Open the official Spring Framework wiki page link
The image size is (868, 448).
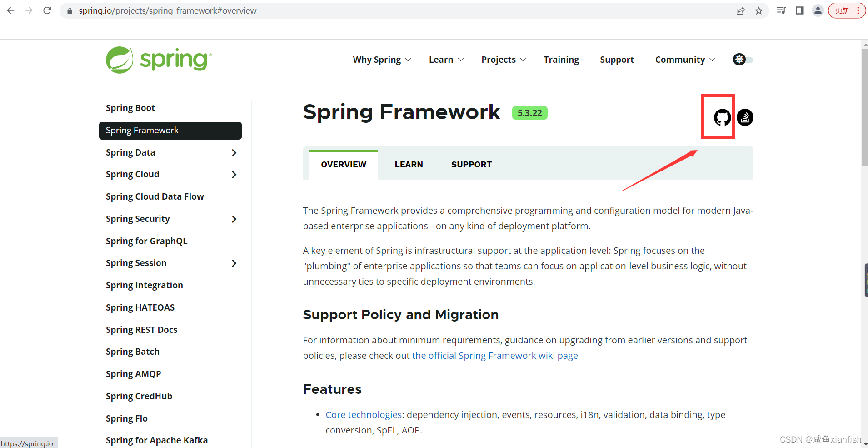[495, 355]
